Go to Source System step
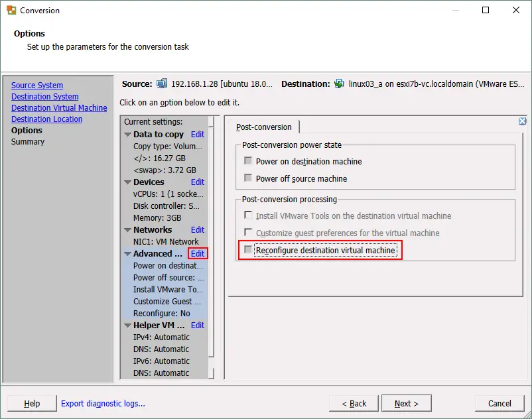Viewport: 532px width, 419px height. click(x=37, y=85)
